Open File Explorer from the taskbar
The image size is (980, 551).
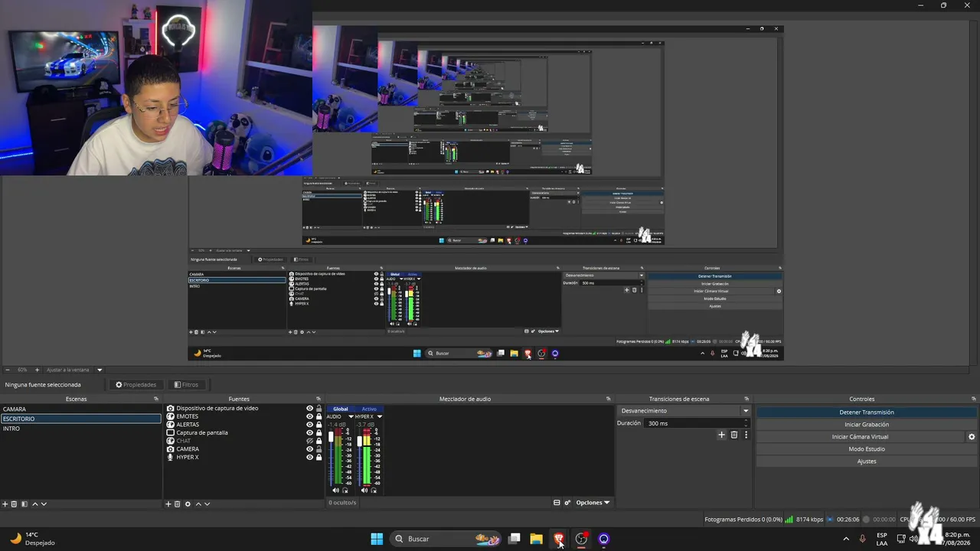(537, 539)
